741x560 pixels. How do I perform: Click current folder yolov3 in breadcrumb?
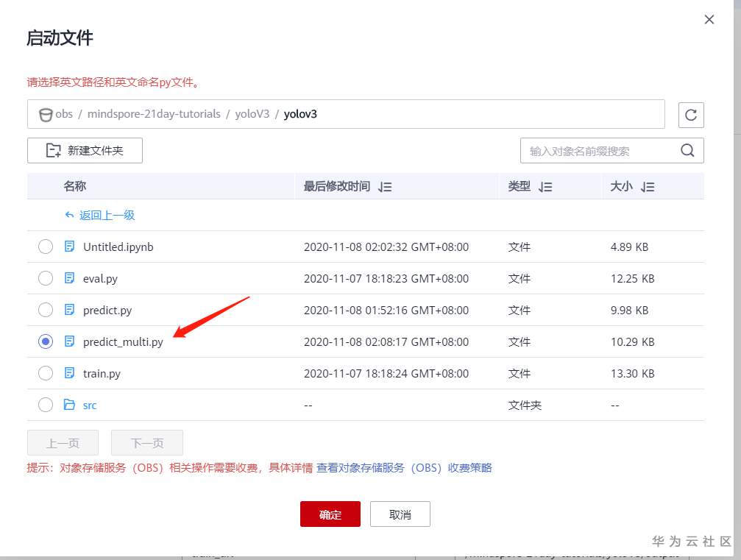(300, 114)
